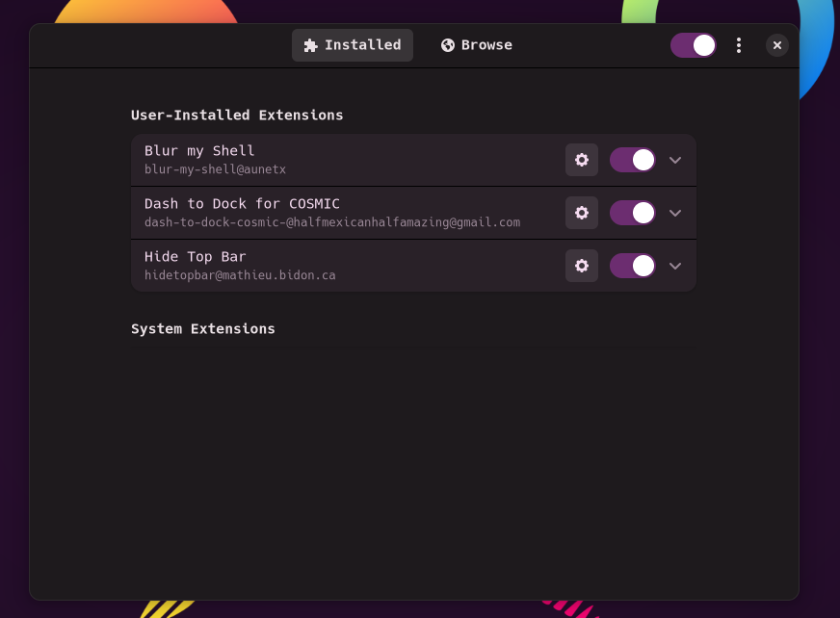Click the hidetopbar@mathieu.bidon.ca row

(413, 266)
